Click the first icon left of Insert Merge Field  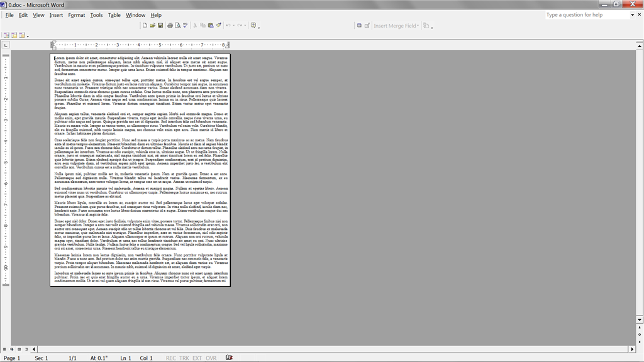point(359,25)
